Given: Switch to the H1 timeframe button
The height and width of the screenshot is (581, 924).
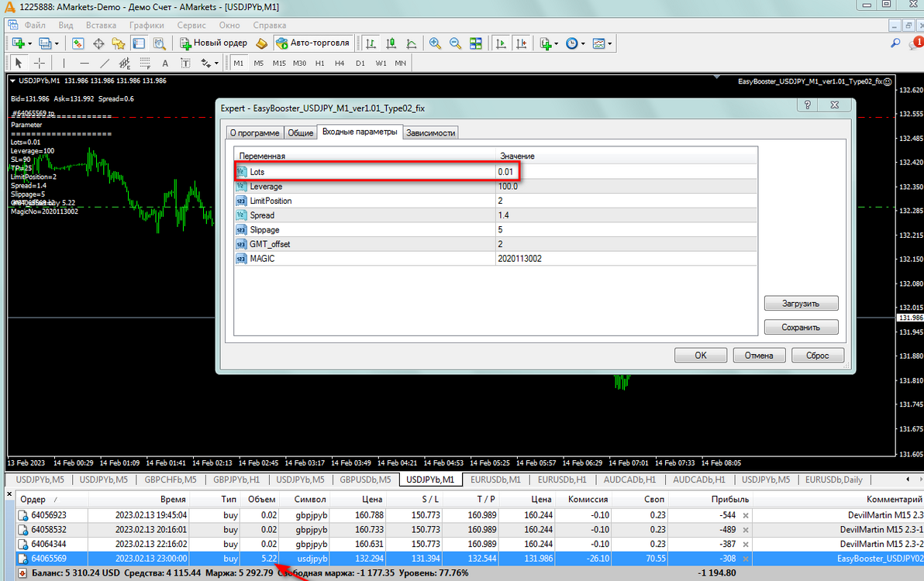Looking at the screenshot, I should (319, 63).
